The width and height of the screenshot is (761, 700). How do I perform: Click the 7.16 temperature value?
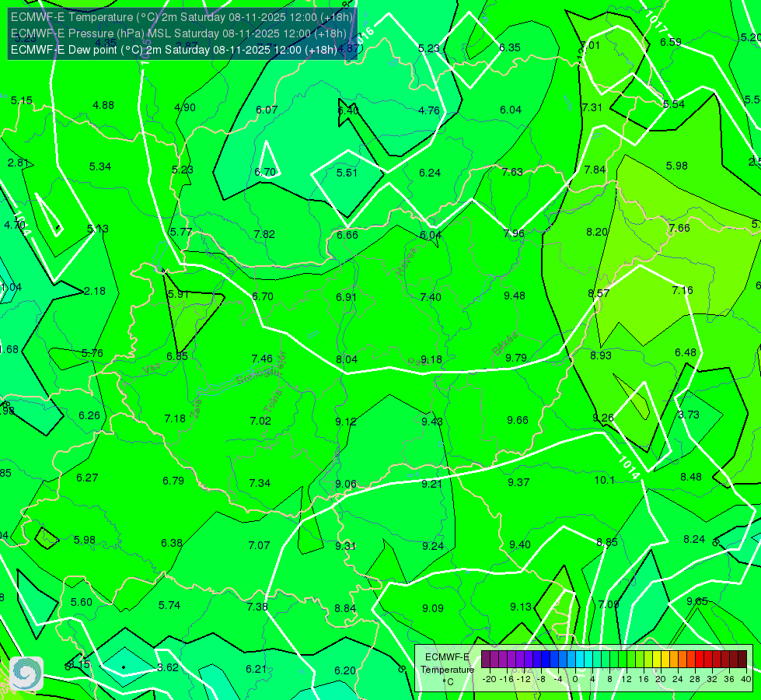(x=682, y=290)
